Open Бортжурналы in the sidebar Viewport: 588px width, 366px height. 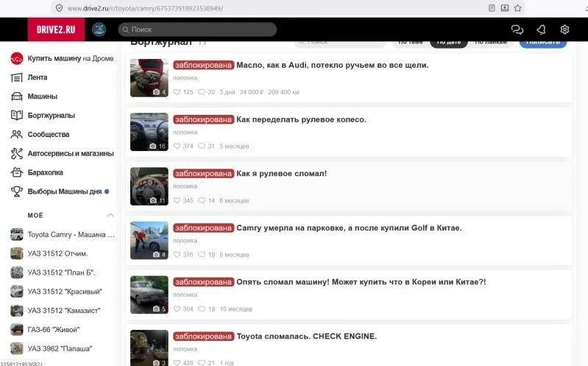point(52,115)
